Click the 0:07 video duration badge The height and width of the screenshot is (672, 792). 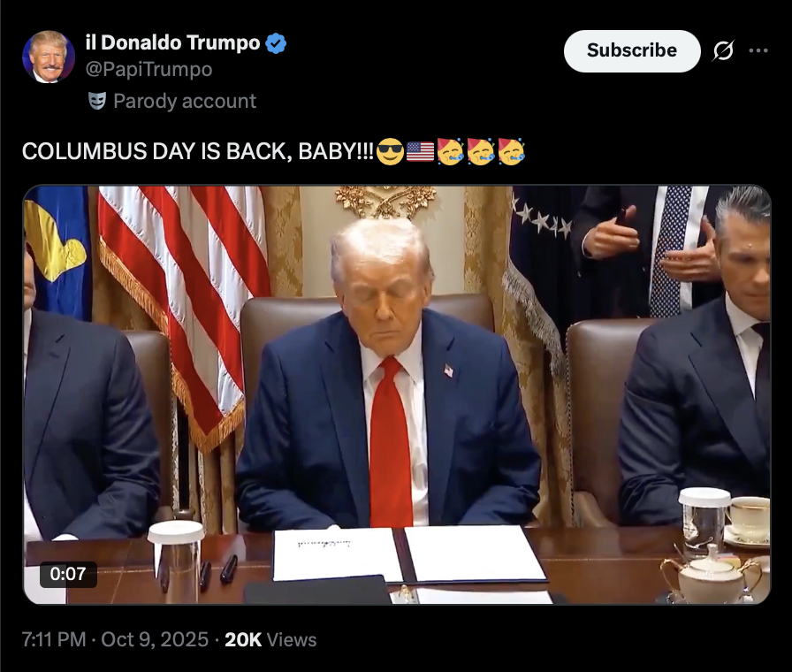[68, 574]
